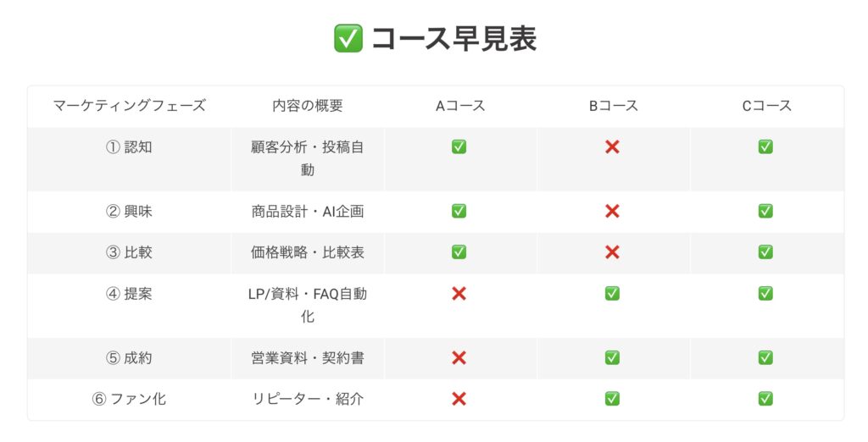Click Bコース red cross in the 認知 row

pyautogui.click(x=612, y=146)
